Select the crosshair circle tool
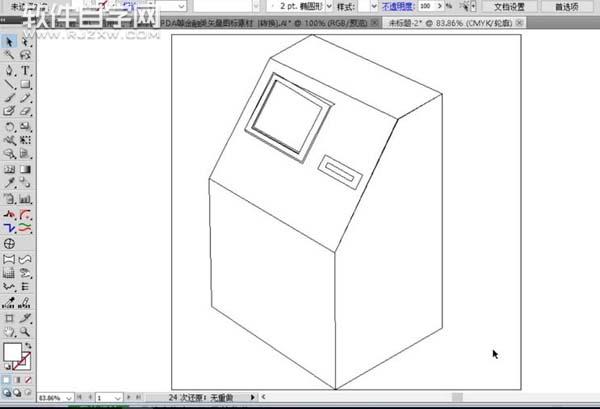Viewport: 600px width, 409px height. pos(9,244)
